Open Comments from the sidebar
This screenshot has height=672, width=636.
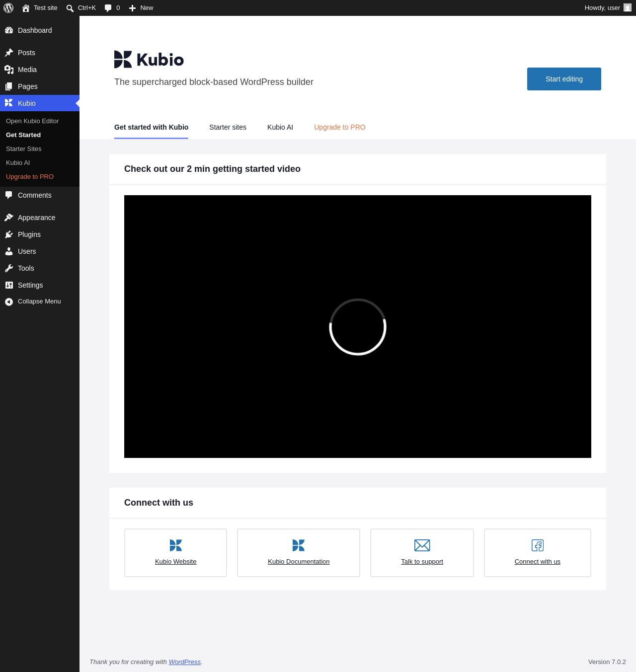tap(40, 195)
